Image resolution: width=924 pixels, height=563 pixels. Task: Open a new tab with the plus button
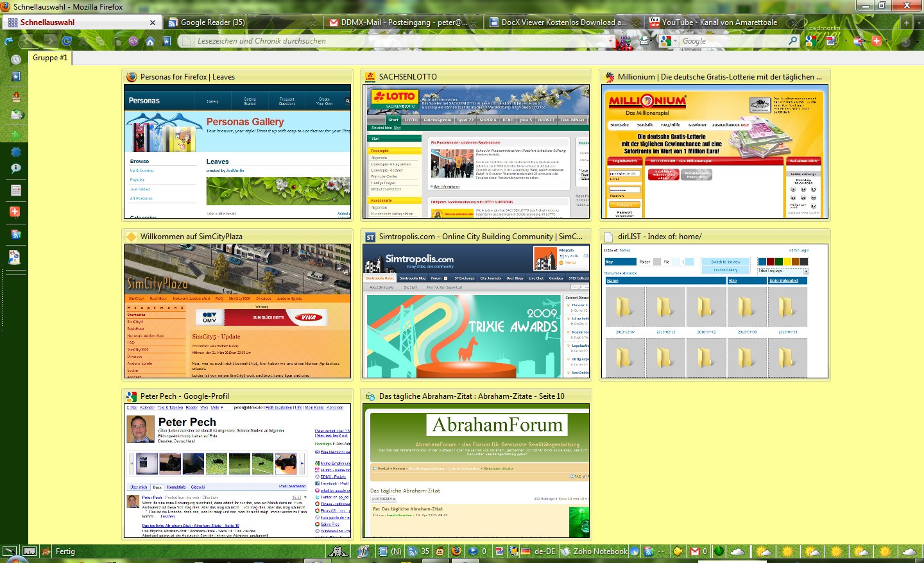(907, 22)
